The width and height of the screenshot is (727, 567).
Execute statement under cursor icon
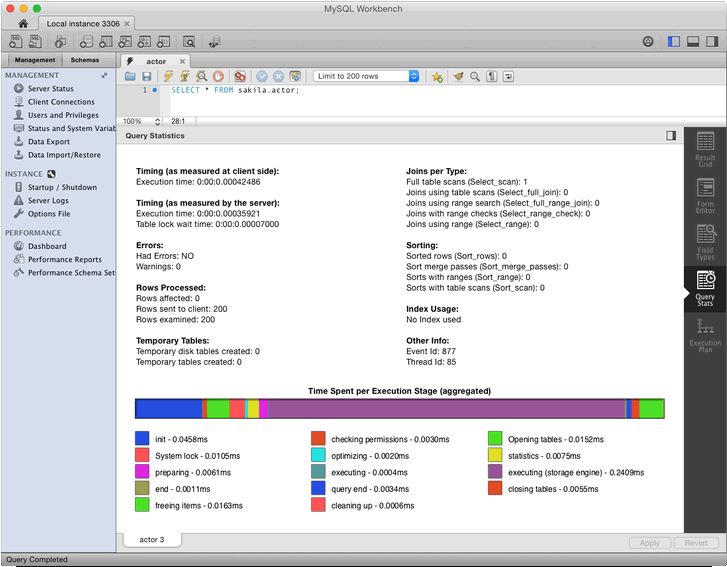185,76
